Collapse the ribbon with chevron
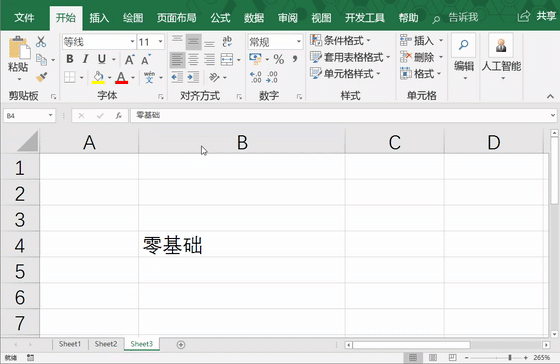Image resolution: width=560 pixels, height=364 pixels. [x=550, y=96]
